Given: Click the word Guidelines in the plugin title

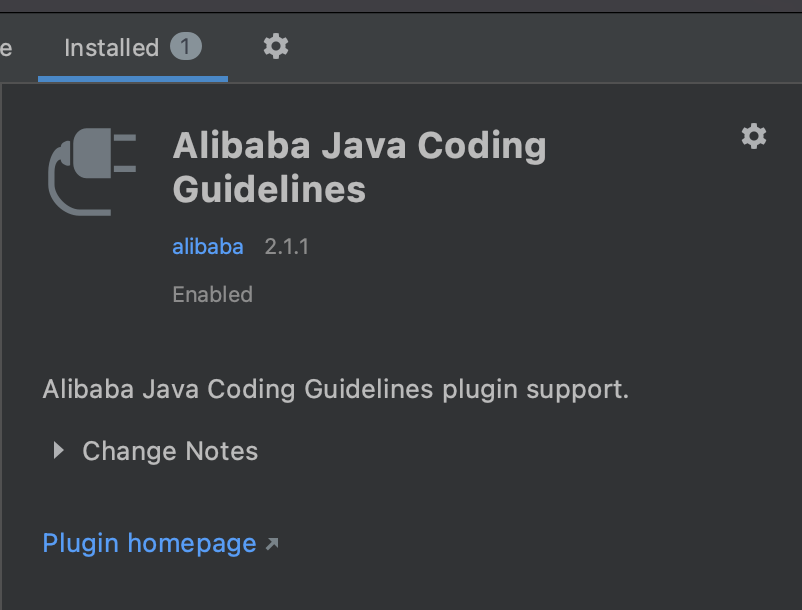Looking at the screenshot, I should pos(269,189).
